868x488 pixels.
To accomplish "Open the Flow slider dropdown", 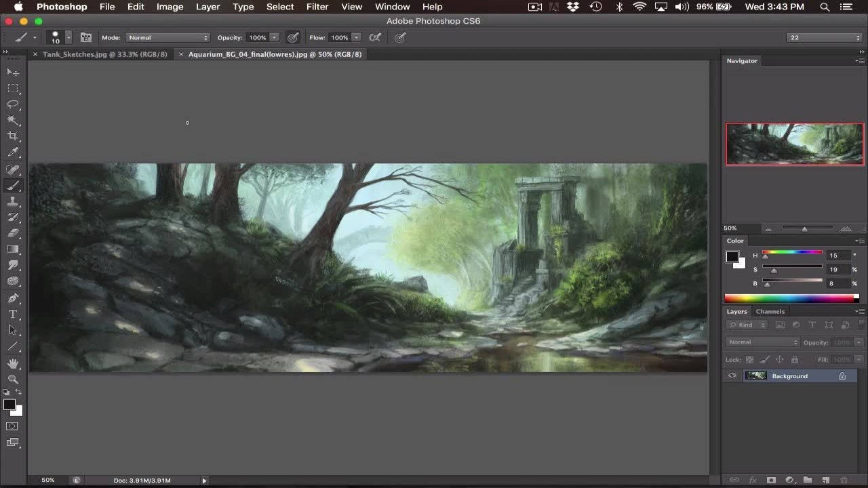I will [356, 37].
